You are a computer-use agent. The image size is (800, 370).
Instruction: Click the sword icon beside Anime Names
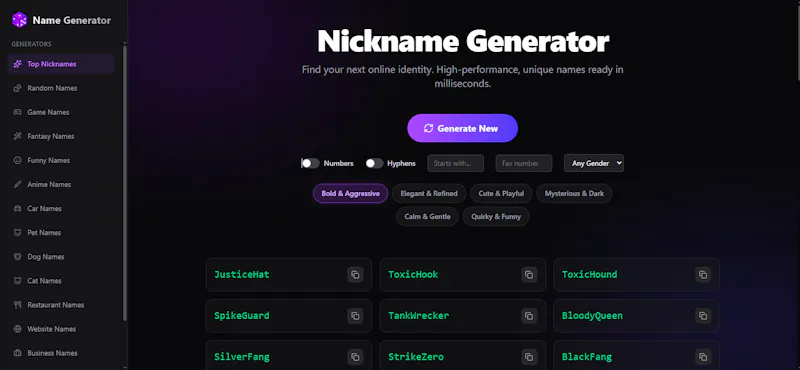[x=17, y=184]
